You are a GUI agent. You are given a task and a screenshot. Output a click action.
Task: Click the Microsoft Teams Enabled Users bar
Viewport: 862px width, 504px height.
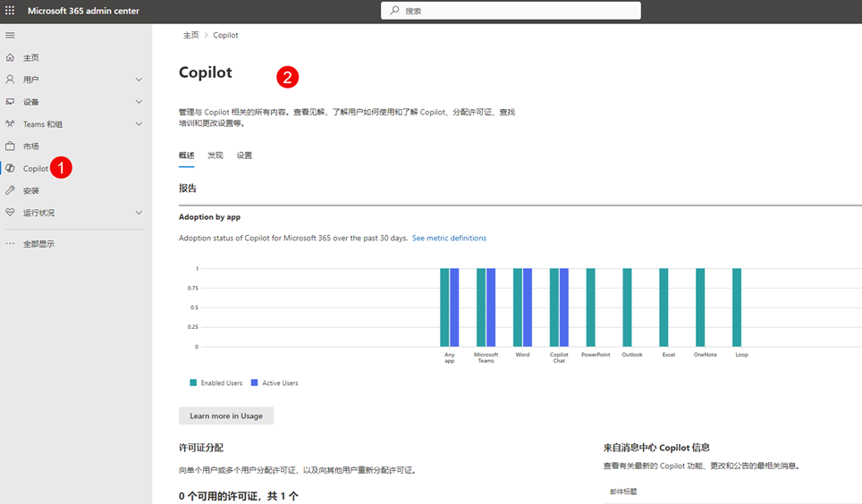coord(481,307)
